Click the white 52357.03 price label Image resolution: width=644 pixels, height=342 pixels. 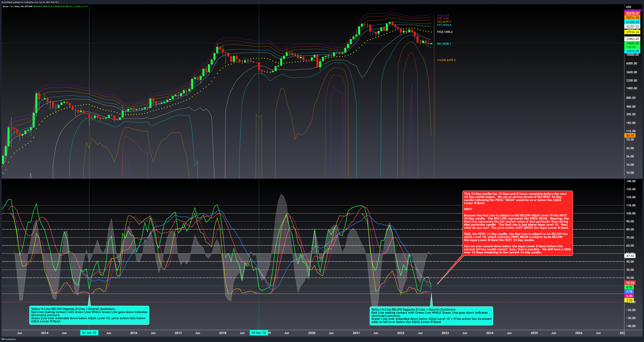pos(632,27)
